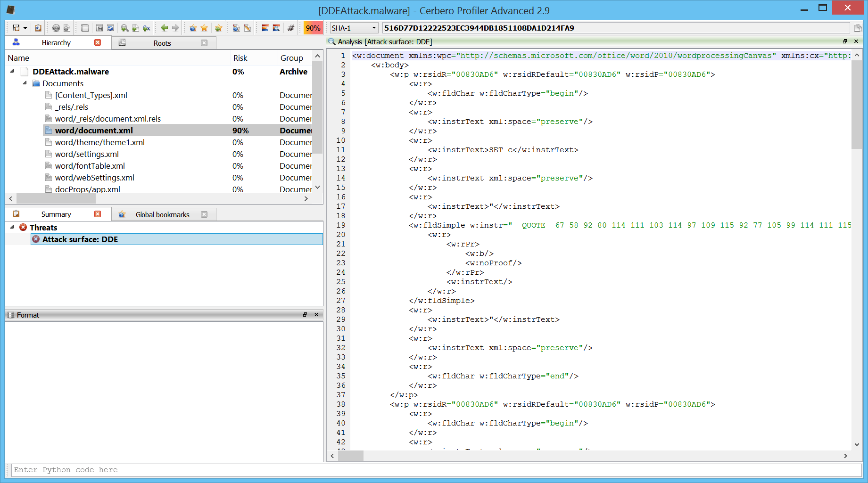Close the Analysis panel
This screenshot has width=868, height=483.
pos(856,41)
